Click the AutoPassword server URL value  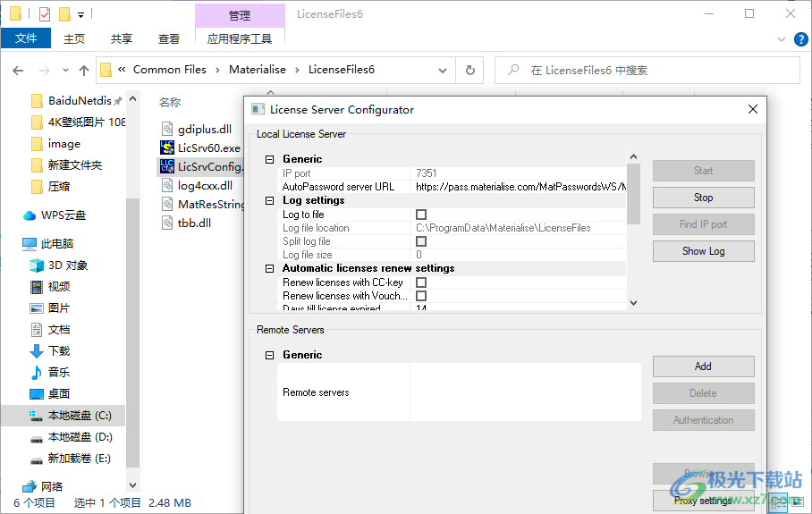520,186
